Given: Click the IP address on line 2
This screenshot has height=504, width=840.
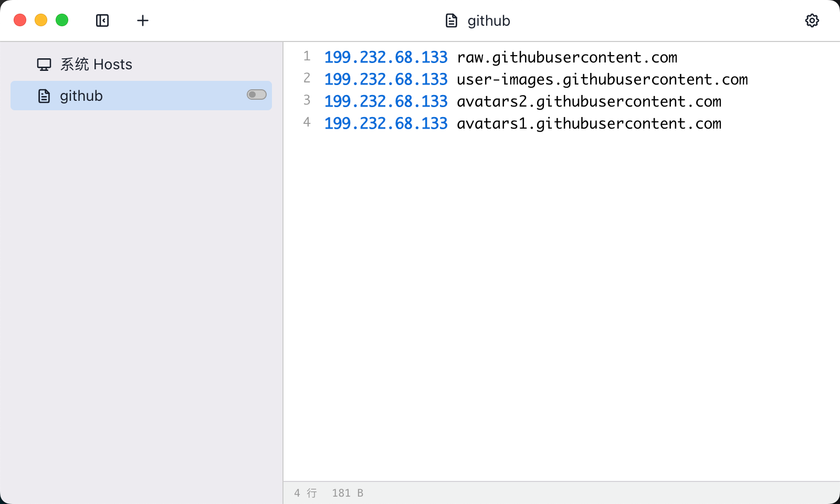Looking at the screenshot, I should (386, 79).
